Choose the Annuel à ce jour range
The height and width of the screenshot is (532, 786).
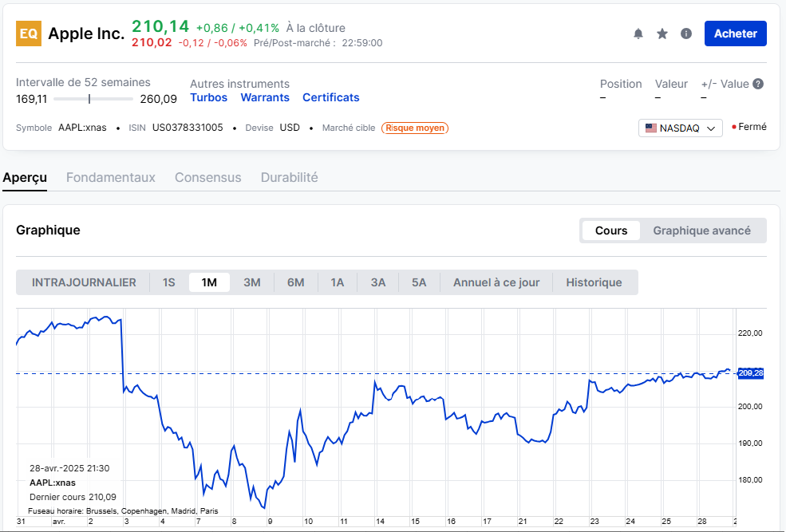496,282
